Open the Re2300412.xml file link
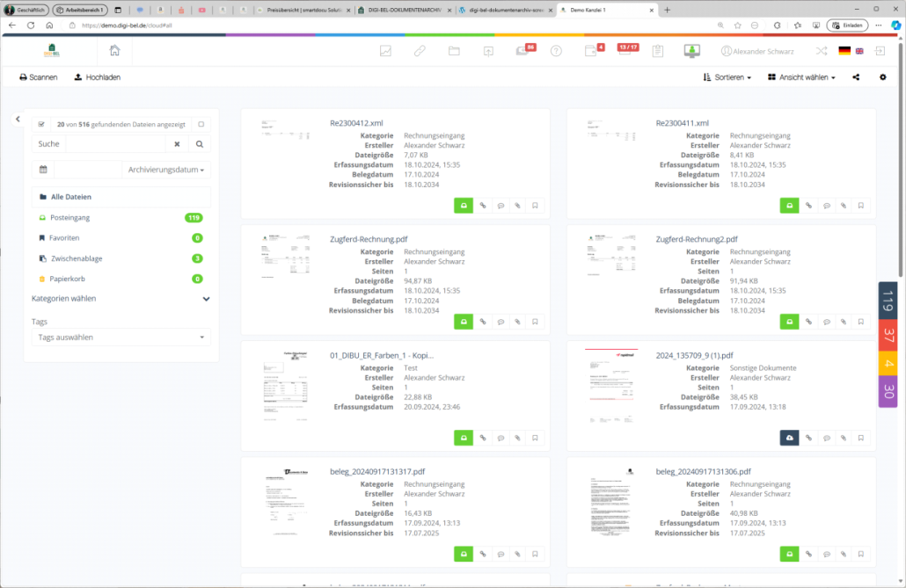 pos(356,123)
